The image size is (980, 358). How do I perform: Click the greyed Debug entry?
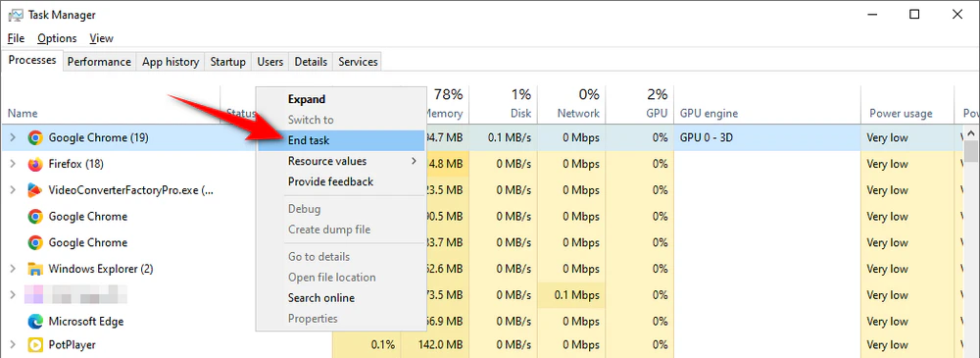[341, 209]
